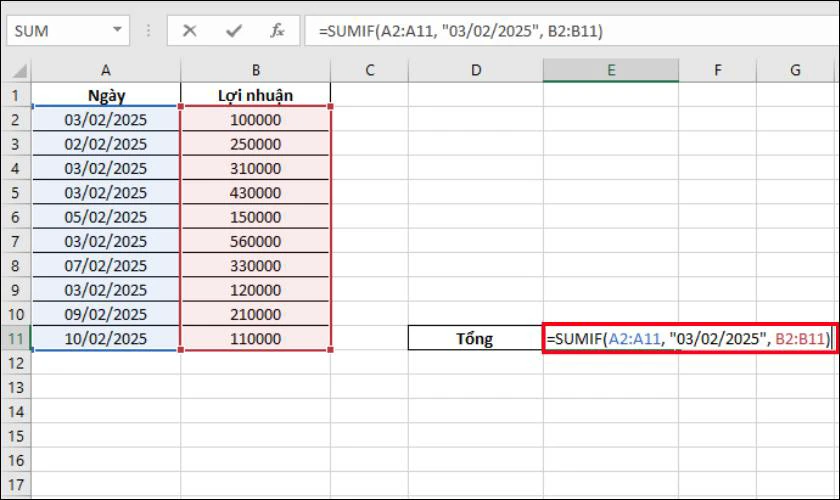This screenshot has width=840, height=500.
Task: Click cell with value 150000
Action: pyautogui.click(x=256, y=217)
